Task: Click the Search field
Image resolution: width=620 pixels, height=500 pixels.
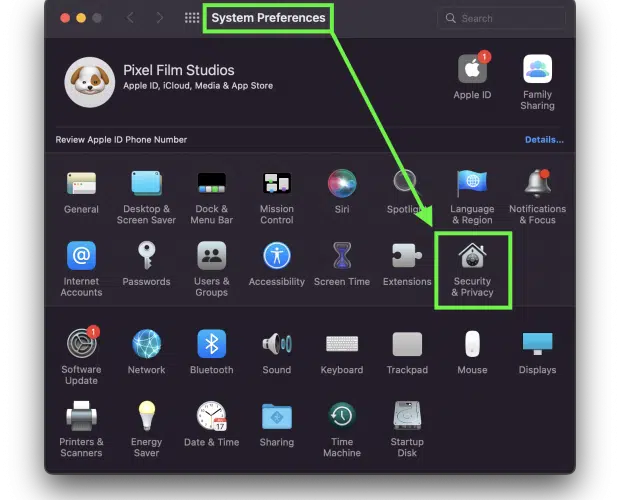Action: coord(501,18)
